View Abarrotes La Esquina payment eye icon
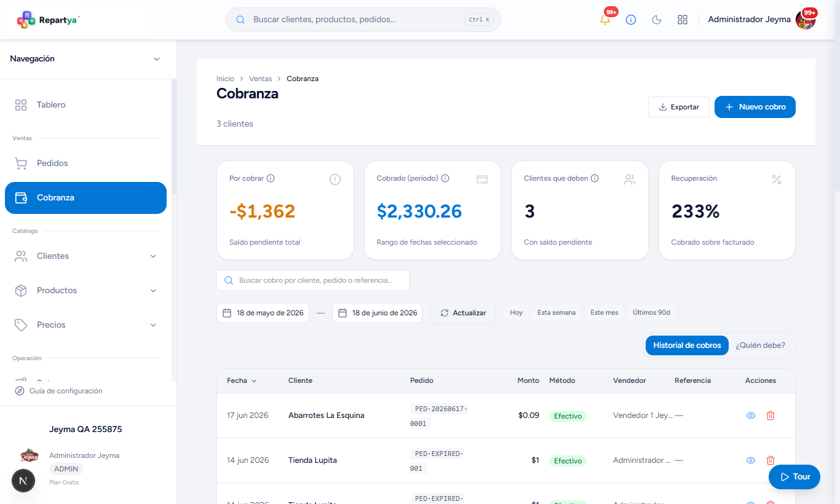Viewport: 840px width, 504px height. click(751, 415)
